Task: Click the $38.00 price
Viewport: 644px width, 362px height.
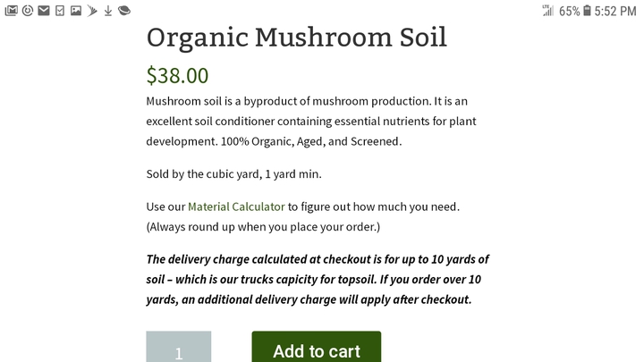Action: point(177,75)
